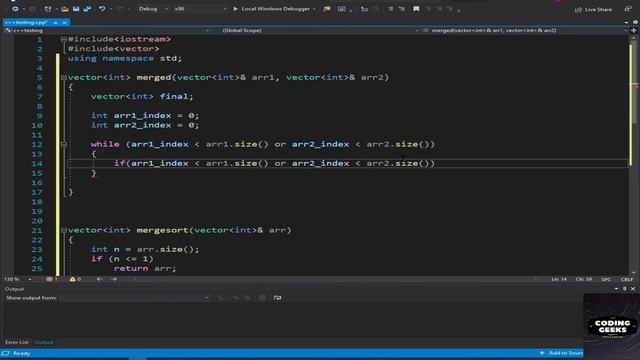The height and width of the screenshot is (360, 640).
Task: Close the Output panel
Action: (633, 289)
